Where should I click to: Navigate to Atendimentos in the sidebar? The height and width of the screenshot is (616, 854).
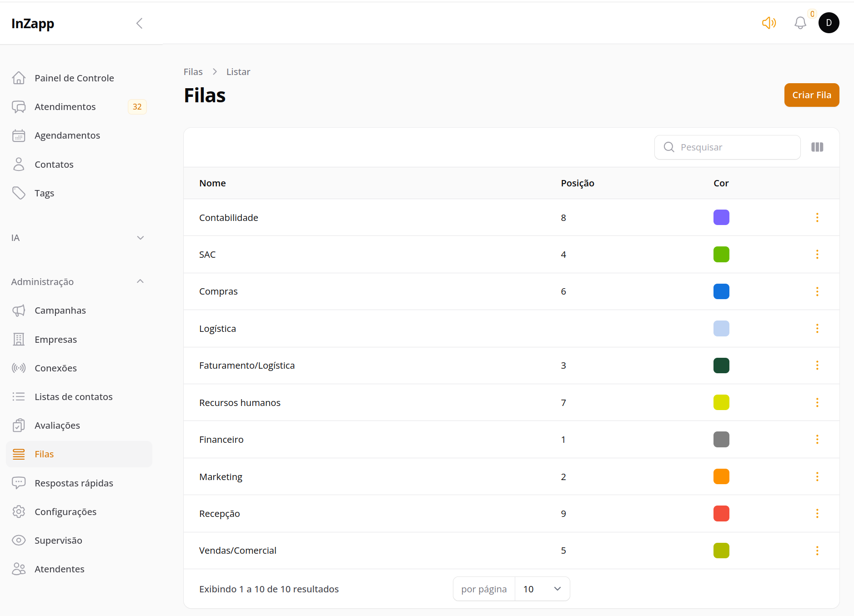tap(65, 106)
